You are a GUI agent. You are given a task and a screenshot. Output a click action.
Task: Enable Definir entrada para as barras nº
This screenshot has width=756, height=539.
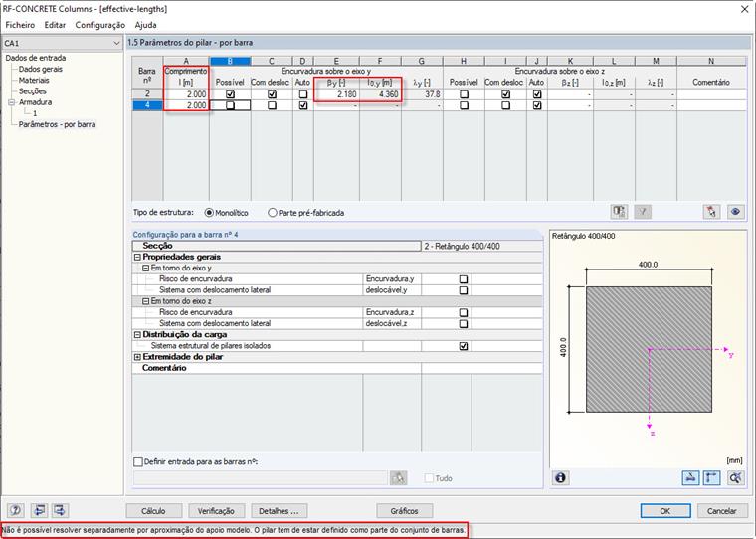click(138, 461)
